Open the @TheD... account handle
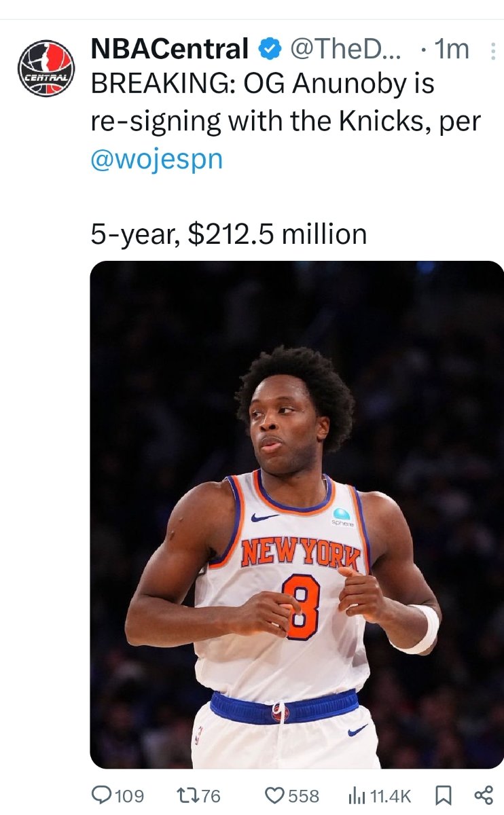 click(x=346, y=50)
